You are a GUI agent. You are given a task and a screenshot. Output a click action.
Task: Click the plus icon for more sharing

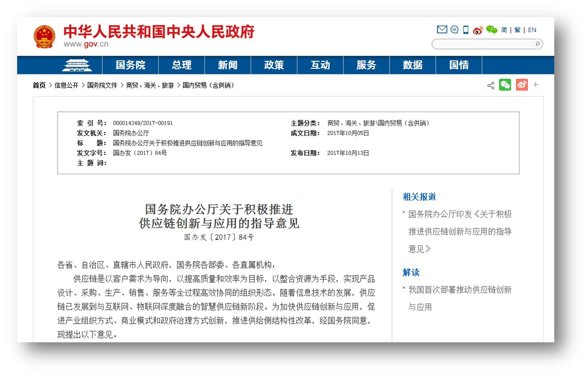(x=536, y=85)
